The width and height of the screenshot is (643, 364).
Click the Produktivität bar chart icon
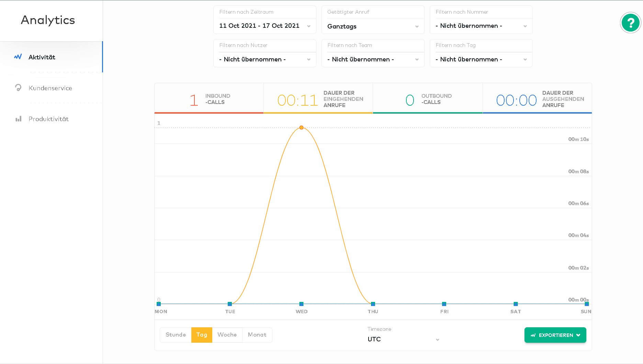18,119
